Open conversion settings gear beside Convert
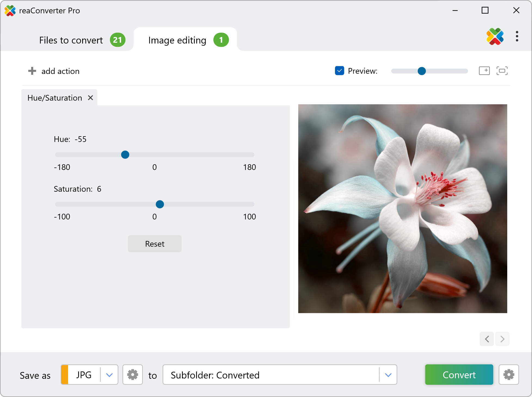The width and height of the screenshot is (532, 397). [508, 375]
